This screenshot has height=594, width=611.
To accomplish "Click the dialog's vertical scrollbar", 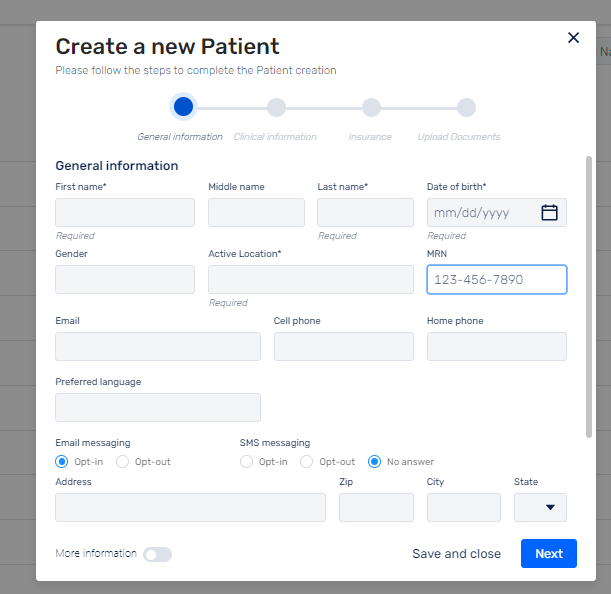I will coord(589,297).
